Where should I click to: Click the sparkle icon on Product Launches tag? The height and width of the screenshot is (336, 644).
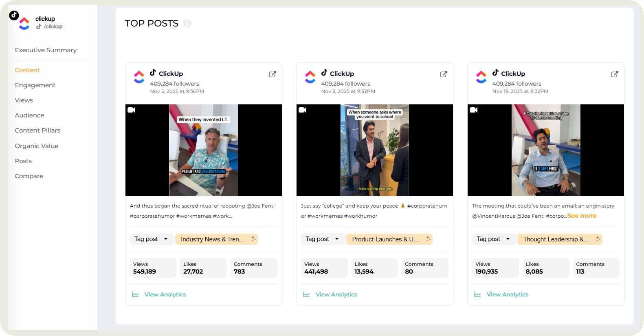(428, 239)
